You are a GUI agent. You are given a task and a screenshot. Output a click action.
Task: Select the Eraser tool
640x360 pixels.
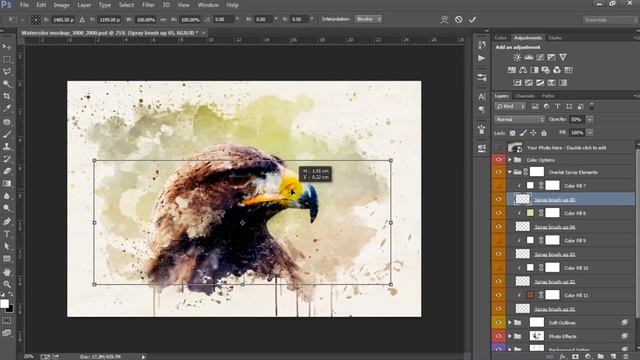coord(7,171)
